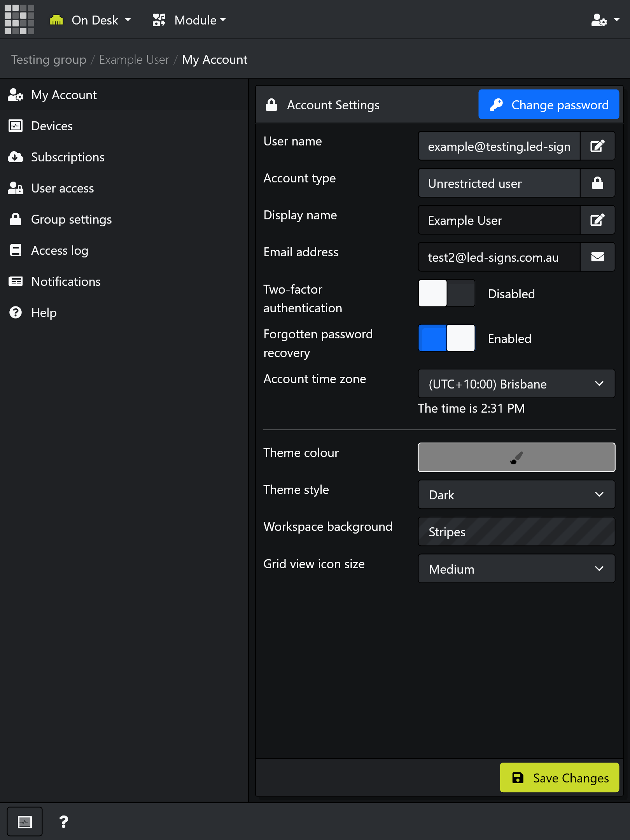The width and height of the screenshot is (630, 840).
Task: Click the monitor icon in bottom bar
Action: [25, 822]
